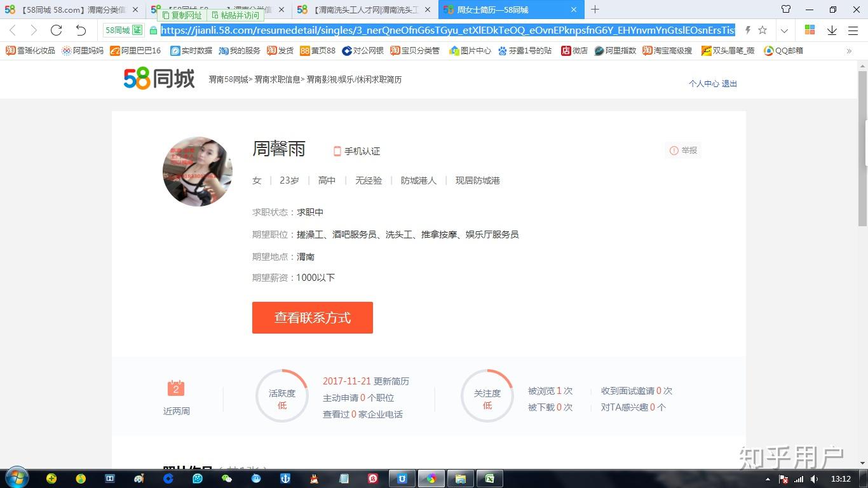Open the 个人中心 link
The width and height of the screenshot is (868, 488).
[703, 83]
